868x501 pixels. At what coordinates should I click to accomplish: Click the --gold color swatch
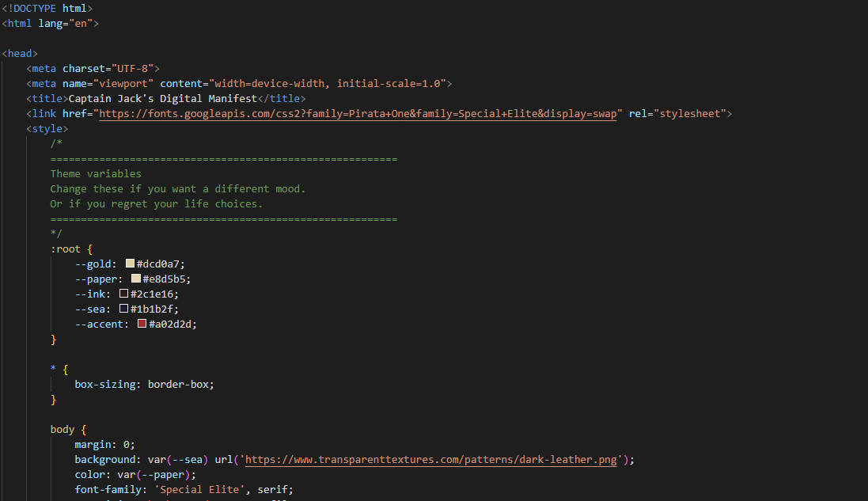click(x=130, y=264)
